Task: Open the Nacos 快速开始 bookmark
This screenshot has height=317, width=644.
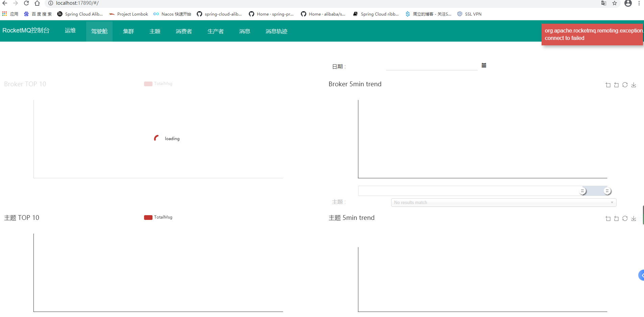Action: click(x=172, y=14)
